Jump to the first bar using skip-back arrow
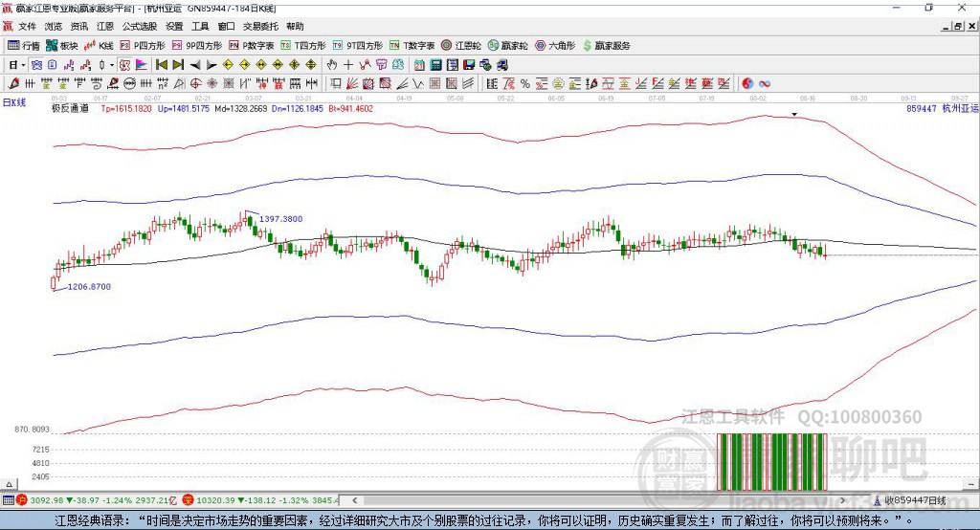 pos(162,65)
